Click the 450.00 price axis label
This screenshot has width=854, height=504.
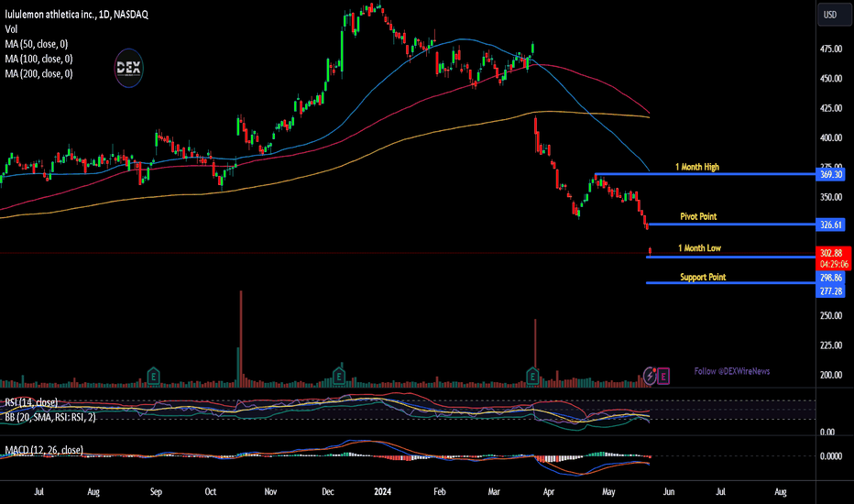pos(830,79)
